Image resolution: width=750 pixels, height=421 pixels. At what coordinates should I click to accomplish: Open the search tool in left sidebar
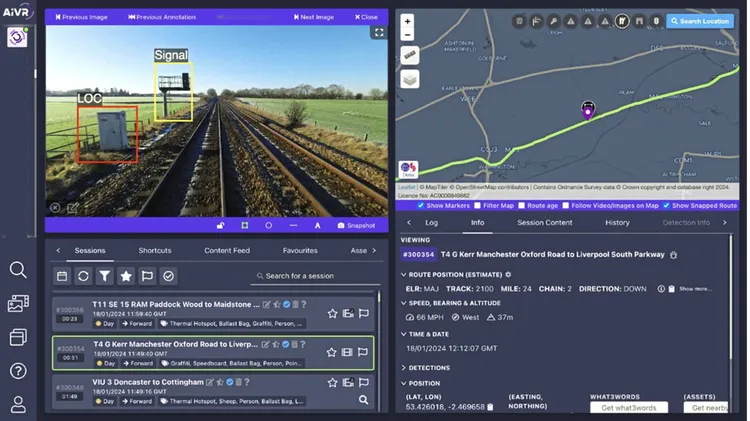click(x=18, y=270)
